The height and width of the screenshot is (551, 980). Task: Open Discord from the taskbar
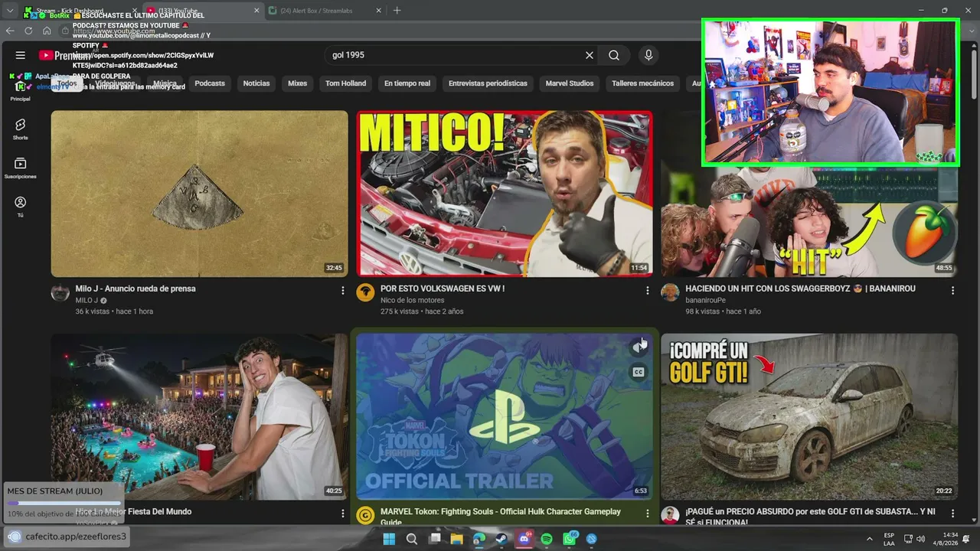point(524,539)
